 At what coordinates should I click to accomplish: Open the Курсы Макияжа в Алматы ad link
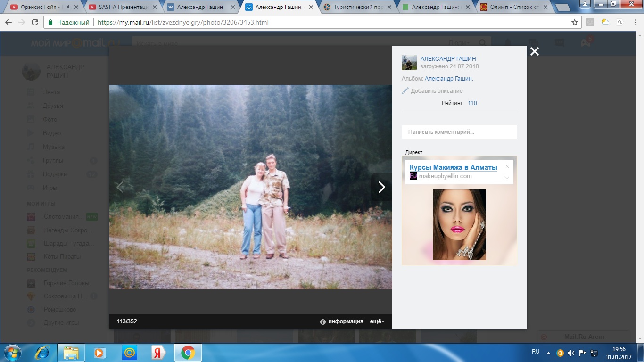(x=453, y=167)
